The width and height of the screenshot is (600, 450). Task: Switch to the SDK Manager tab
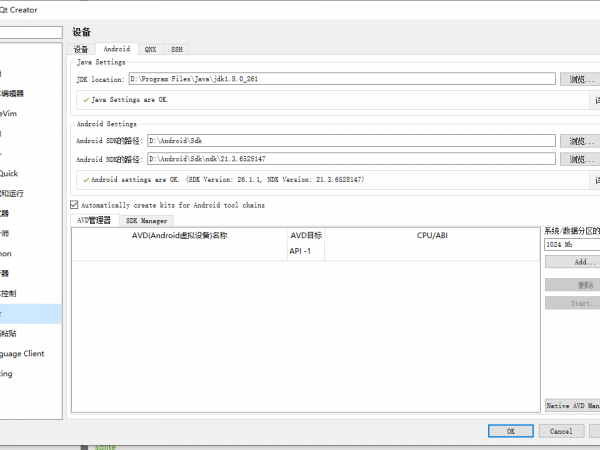(146, 220)
